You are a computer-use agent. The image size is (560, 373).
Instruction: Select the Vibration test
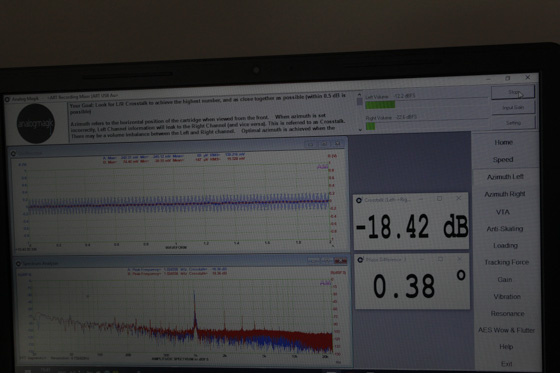tap(507, 297)
